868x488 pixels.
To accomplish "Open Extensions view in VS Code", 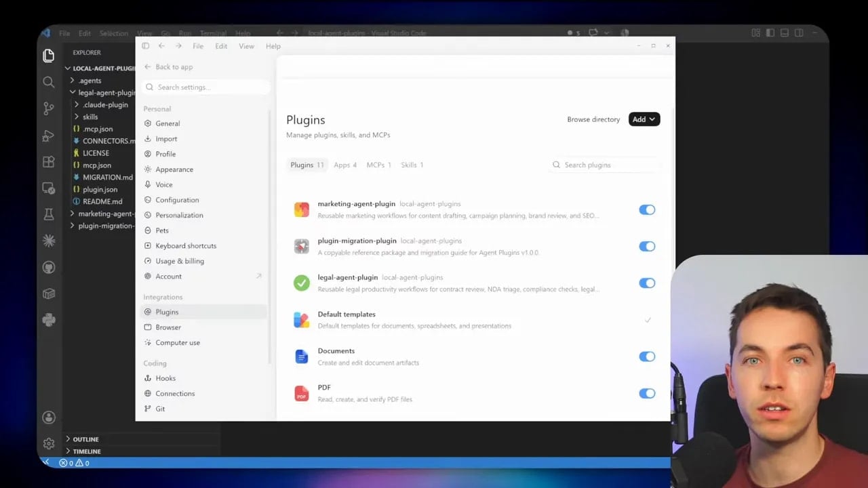I will [48, 161].
